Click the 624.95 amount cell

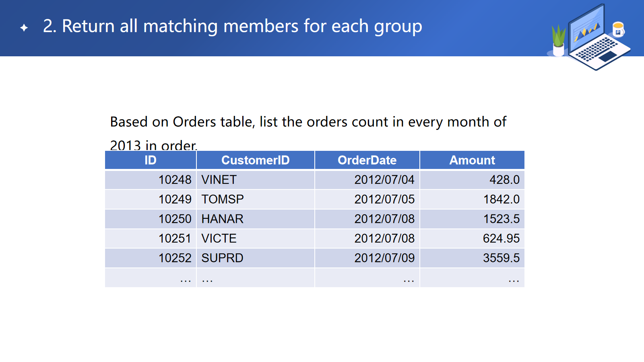pyautogui.click(x=501, y=239)
